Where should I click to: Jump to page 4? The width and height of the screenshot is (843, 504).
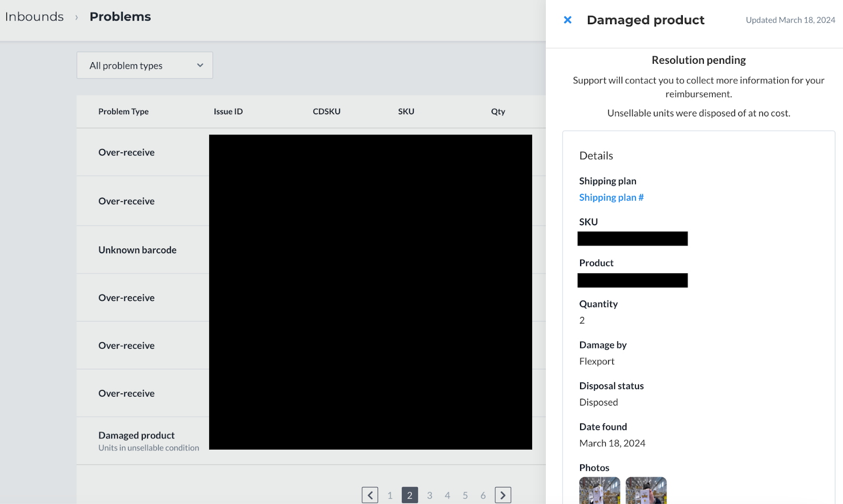[x=447, y=495]
